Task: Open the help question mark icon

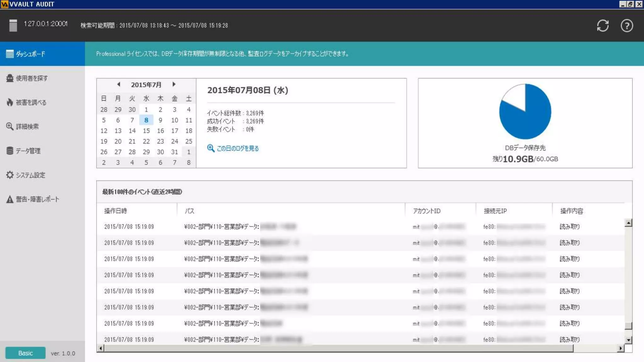Action: pos(626,26)
